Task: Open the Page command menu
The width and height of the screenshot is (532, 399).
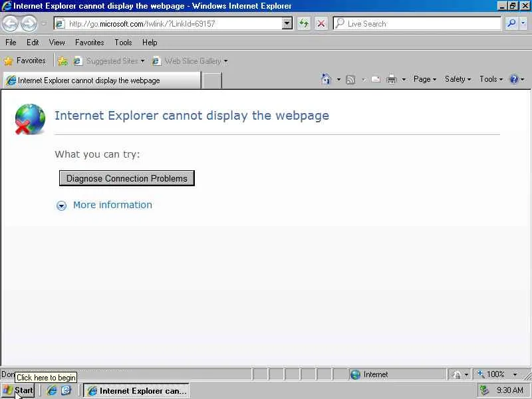Action: click(425, 79)
